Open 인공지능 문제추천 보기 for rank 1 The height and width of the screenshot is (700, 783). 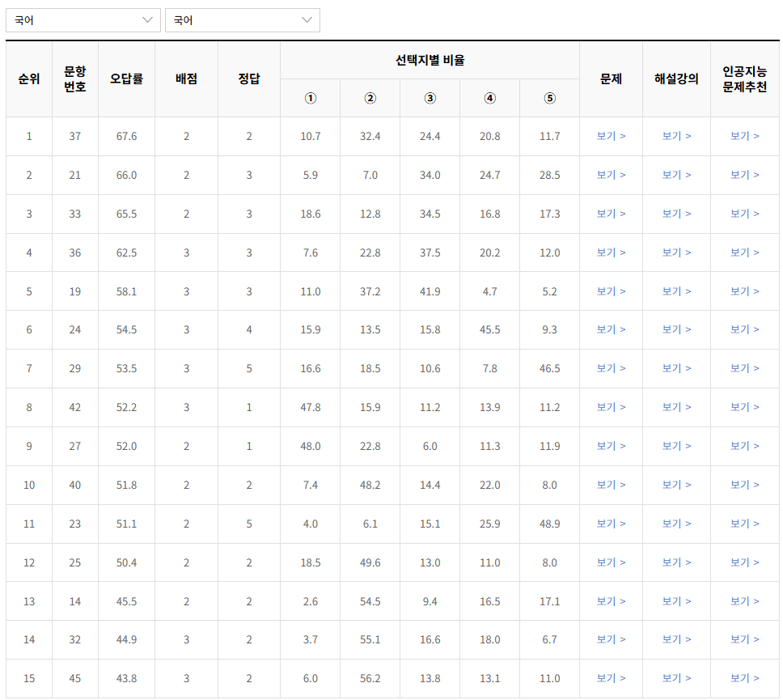pos(743,137)
